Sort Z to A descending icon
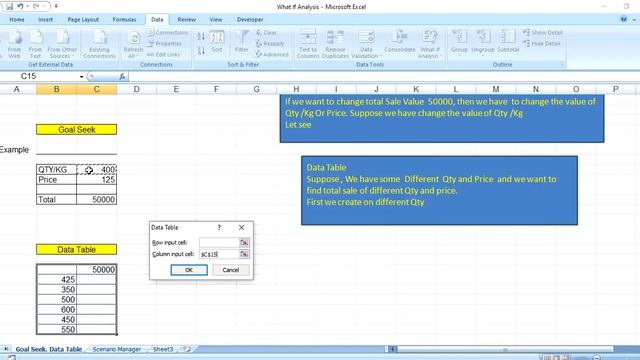Viewport: 640px width, 360px height. (x=201, y=51)
